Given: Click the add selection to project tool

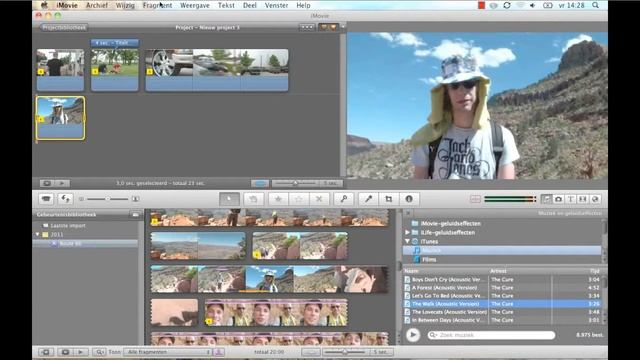Looking at the screenshot, I should pyautogui.click(x=253, y=199).
